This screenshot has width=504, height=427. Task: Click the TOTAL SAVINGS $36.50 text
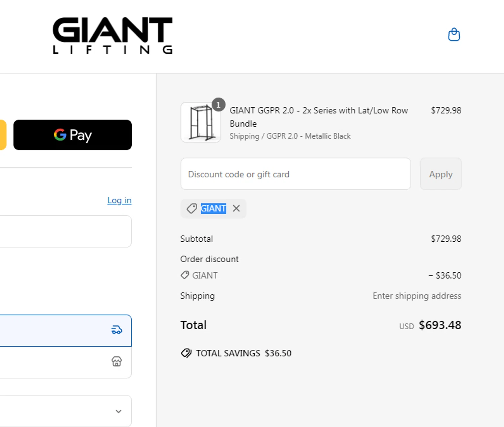pyautogui.click(x=244, y=353)
